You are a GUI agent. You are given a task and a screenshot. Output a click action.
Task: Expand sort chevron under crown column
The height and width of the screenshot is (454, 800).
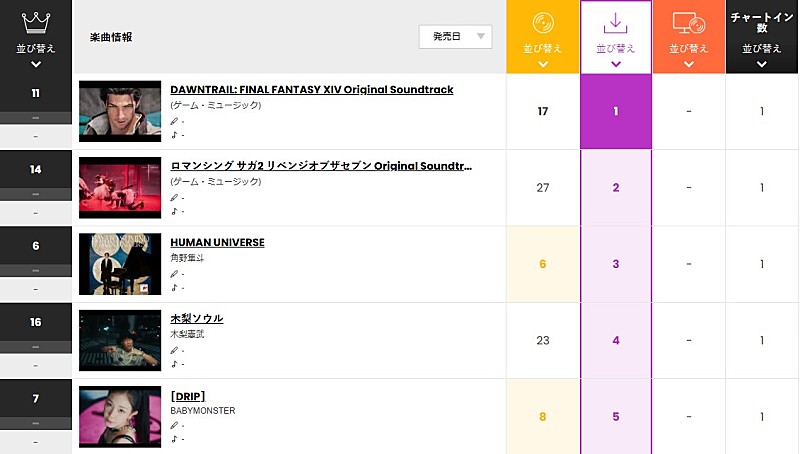click(36, 64)
